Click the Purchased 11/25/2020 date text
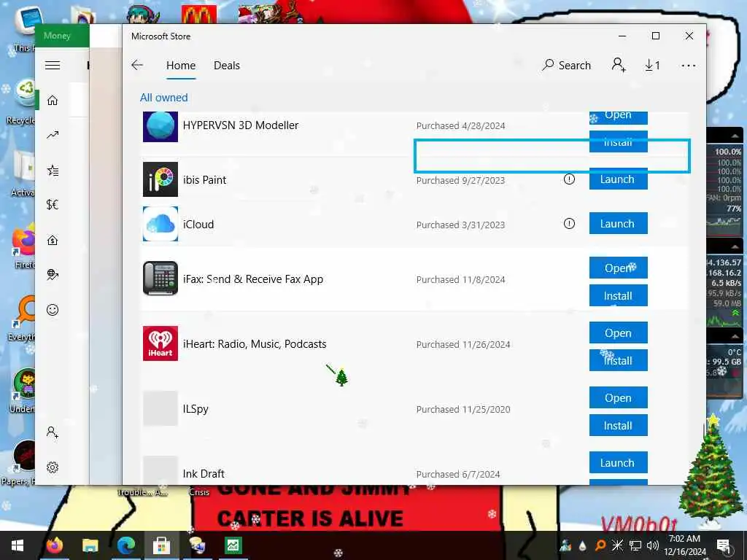 [x=463, y=409]
